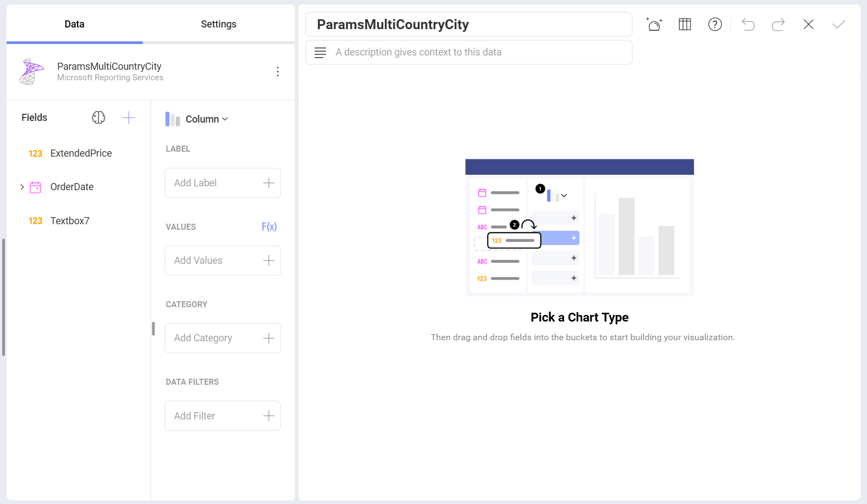Click the number type icon for ExtendedPrice
This screenshot has width=867, height=504.
tap(35, 154)
